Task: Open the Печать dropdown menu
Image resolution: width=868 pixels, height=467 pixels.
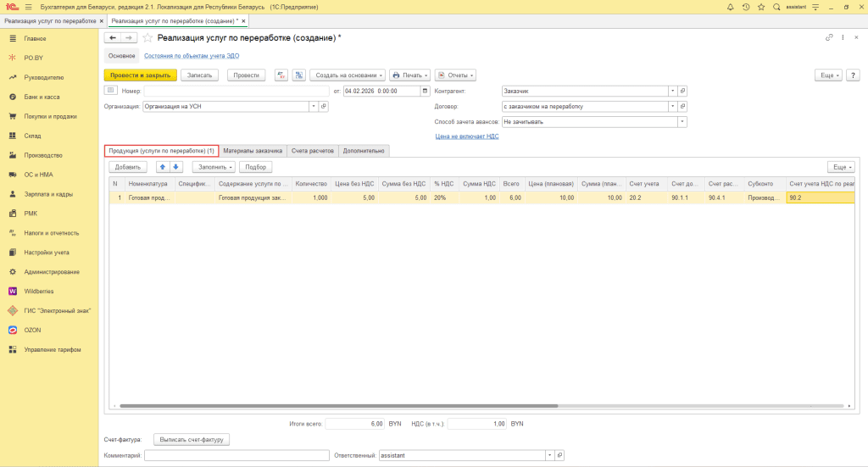Action: coord(409,75)
